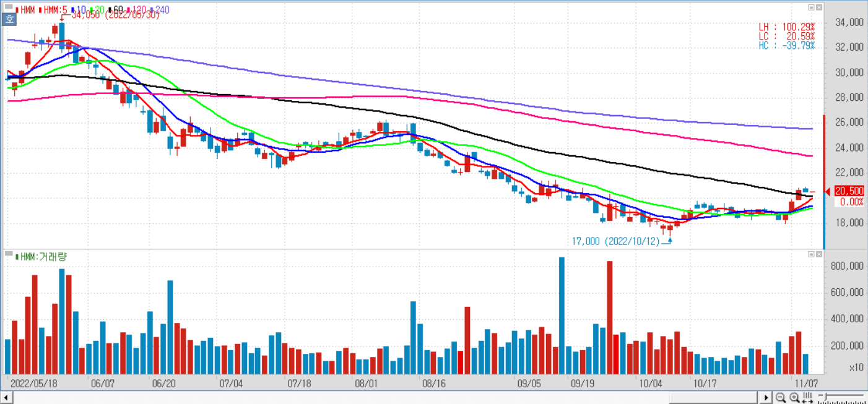This screenshot has height=404, width=868.
Task: Click the 26,000 price axis label
Action: (849, 122)
